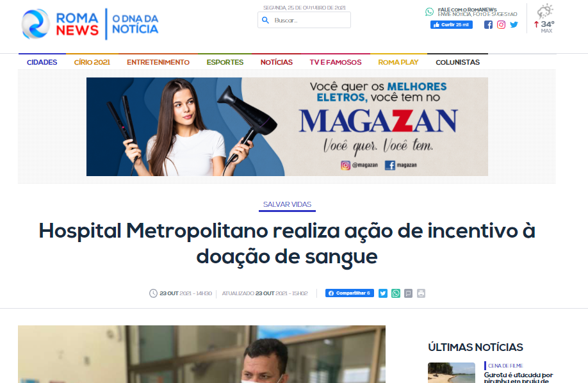The height and width of the screenshot is (383, 588).
Task: Open the Instagram icon in the header
Action: pyautogui.click(x=501, y=25)
